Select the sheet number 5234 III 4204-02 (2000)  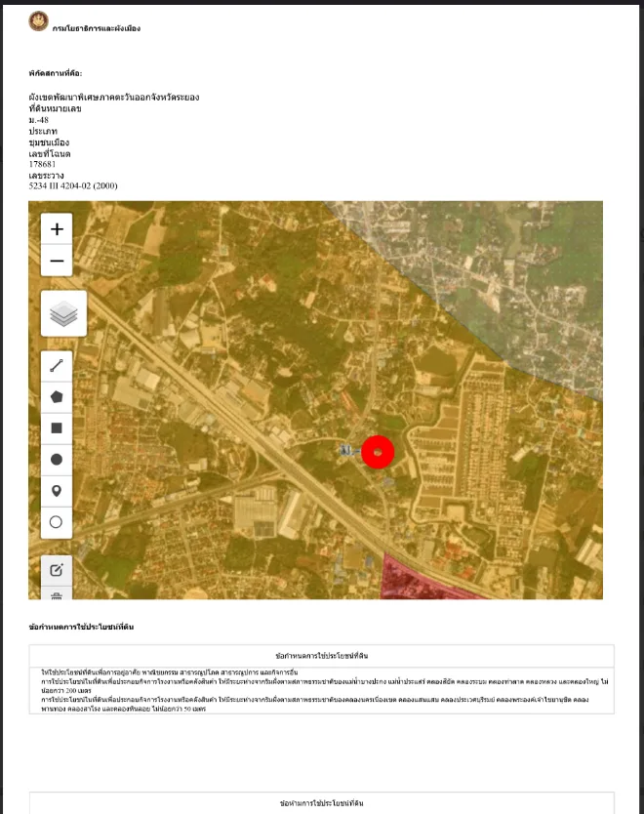(73, 185)
